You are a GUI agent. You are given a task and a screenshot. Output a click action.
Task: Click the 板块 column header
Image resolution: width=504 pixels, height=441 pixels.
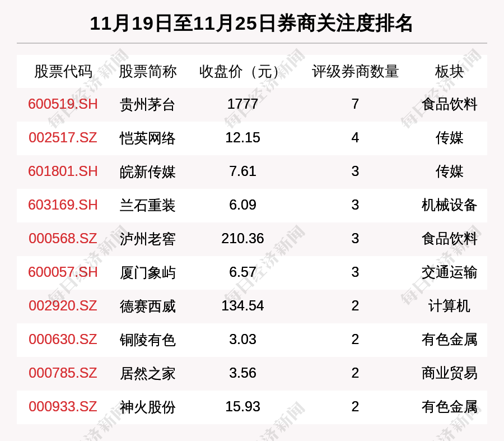pos(449,71)
